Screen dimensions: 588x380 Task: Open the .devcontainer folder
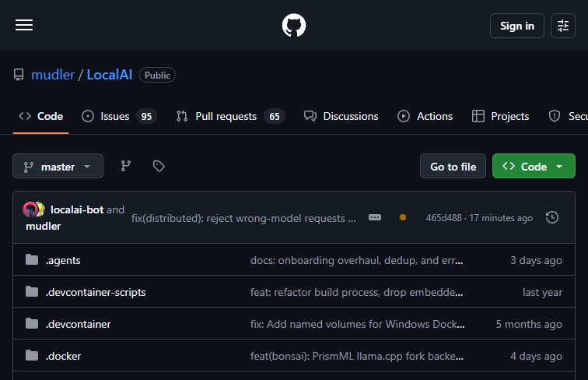tap(78, 324)
